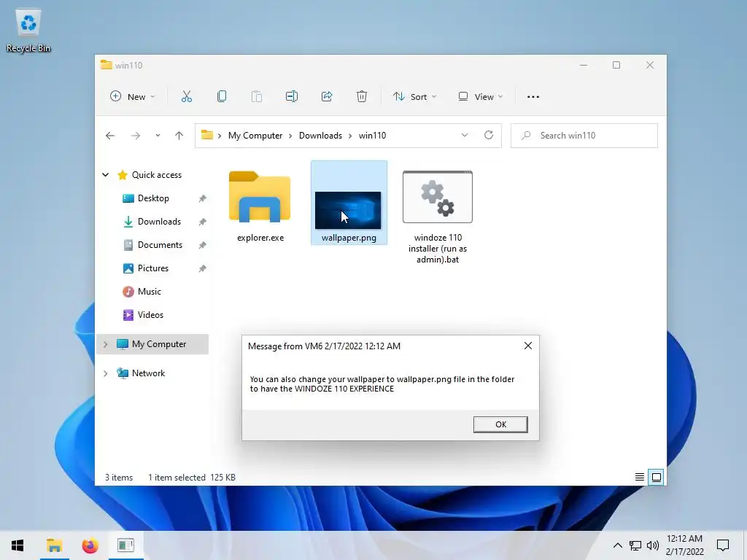This screenshot has width=747, height=560.
Task: Open Recycle Bin on the desktop
Action: coord(28,31)
